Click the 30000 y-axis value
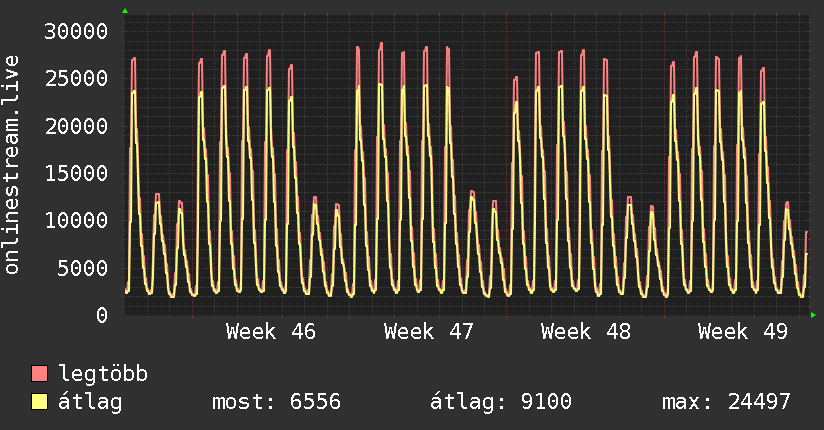824x430 pixels. pos(77,32)
